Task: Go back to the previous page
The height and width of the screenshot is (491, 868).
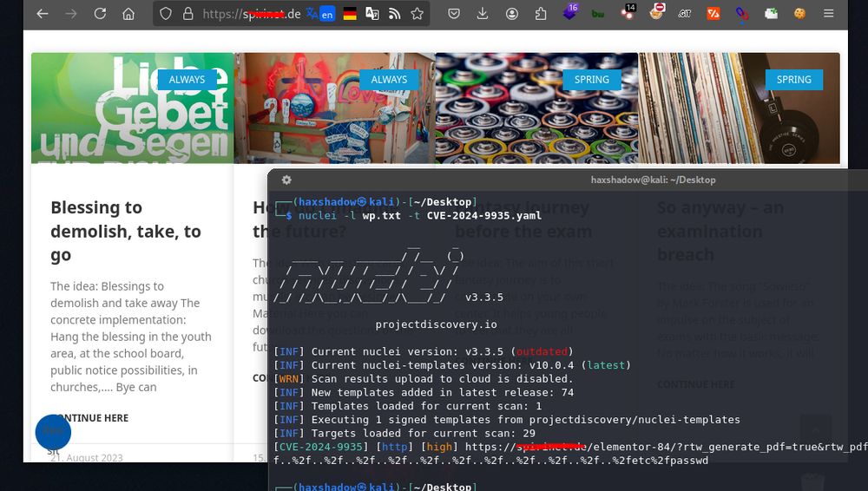Action: click(x=43, y=13)
